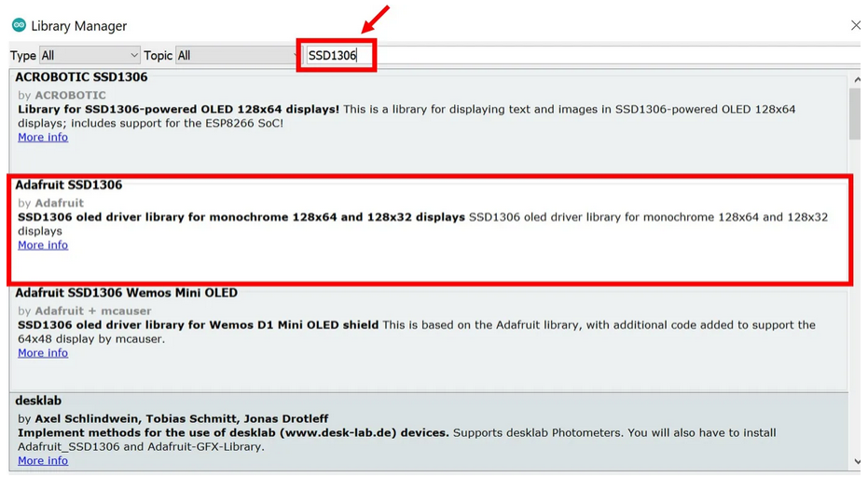Viewport: 868px width, 477px height.
Task: Select the highlighted Adafruit SSD1306 library title
Action: (69, 185)
